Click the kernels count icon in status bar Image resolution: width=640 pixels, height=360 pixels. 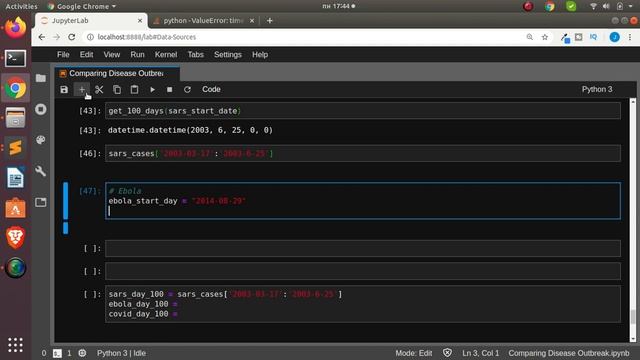tap(82, 353)
